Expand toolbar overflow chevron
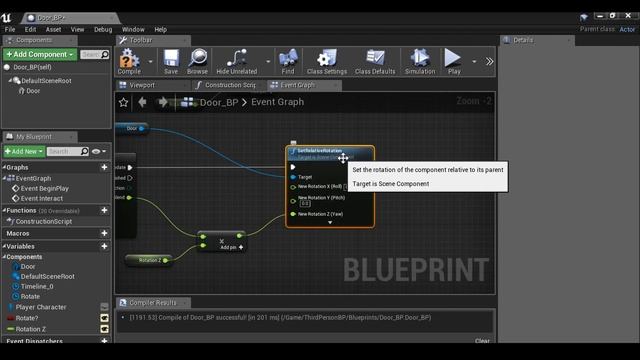 [x=489, y=62]
